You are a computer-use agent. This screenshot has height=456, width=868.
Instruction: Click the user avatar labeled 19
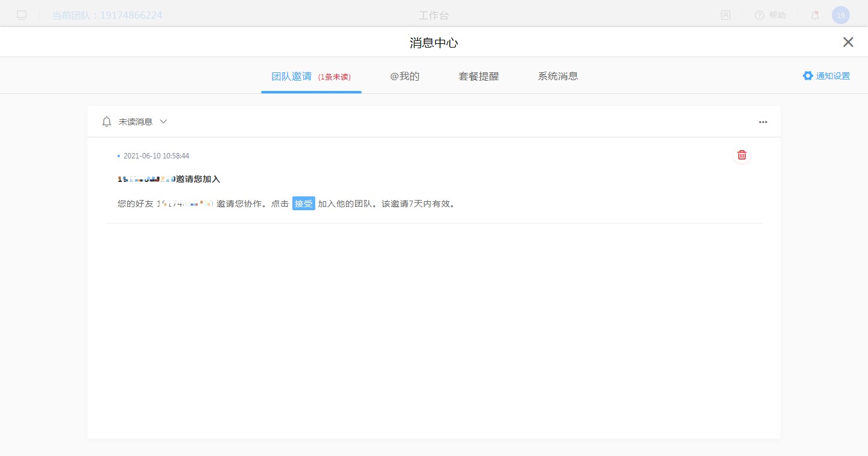[841, 15]
